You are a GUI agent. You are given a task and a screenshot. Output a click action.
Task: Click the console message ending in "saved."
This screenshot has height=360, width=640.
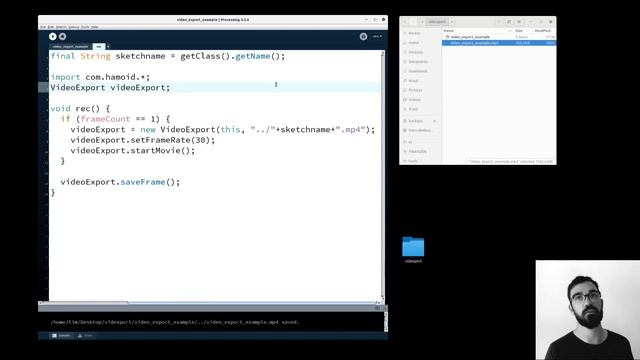point(175,322)
